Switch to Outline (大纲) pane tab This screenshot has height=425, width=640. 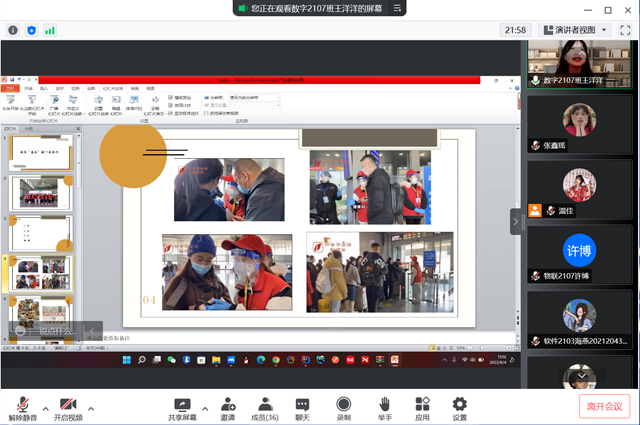28,128
